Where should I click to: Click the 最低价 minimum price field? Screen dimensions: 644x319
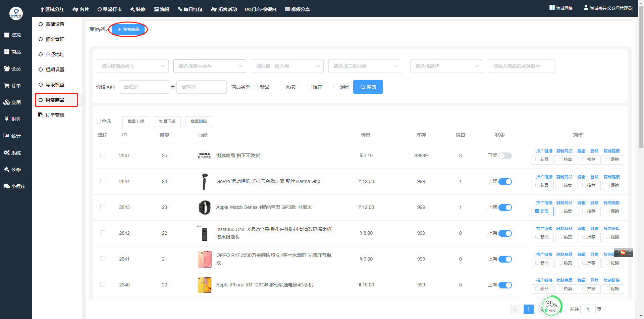(144, 87)
